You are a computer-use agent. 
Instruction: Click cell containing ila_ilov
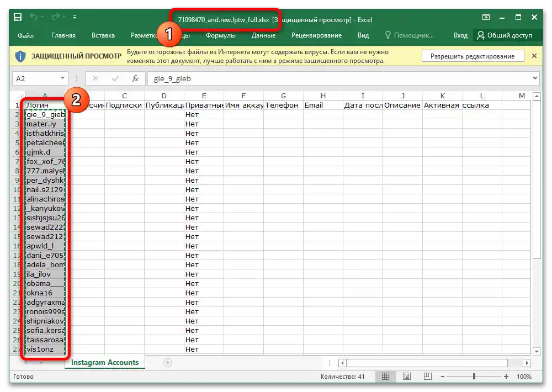click(45, 274)
